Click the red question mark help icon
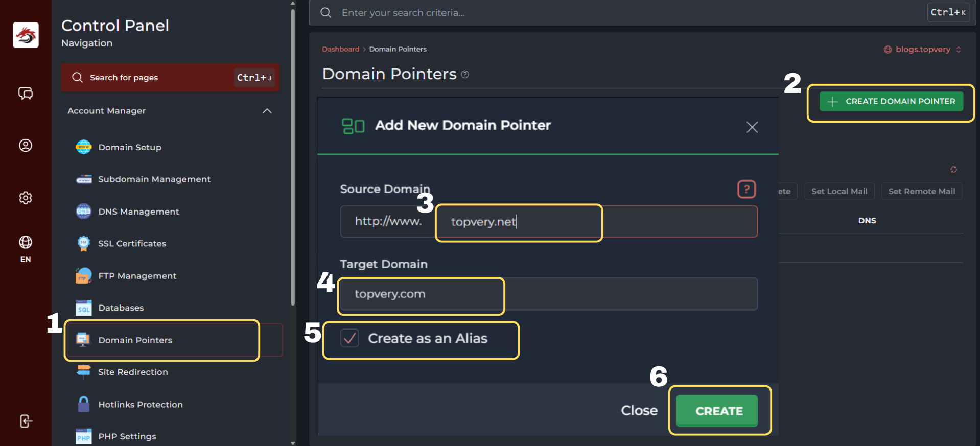The image size is (980, 446). [x=746, y=189]
